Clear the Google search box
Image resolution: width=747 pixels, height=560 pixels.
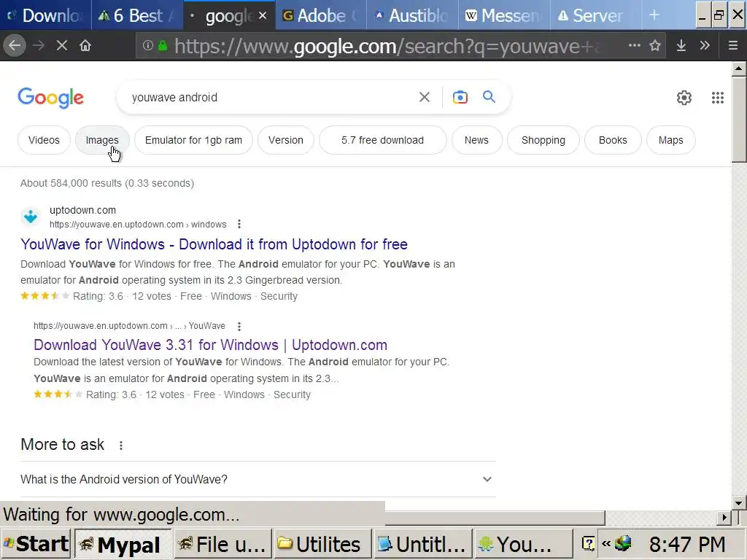(424, 97)
